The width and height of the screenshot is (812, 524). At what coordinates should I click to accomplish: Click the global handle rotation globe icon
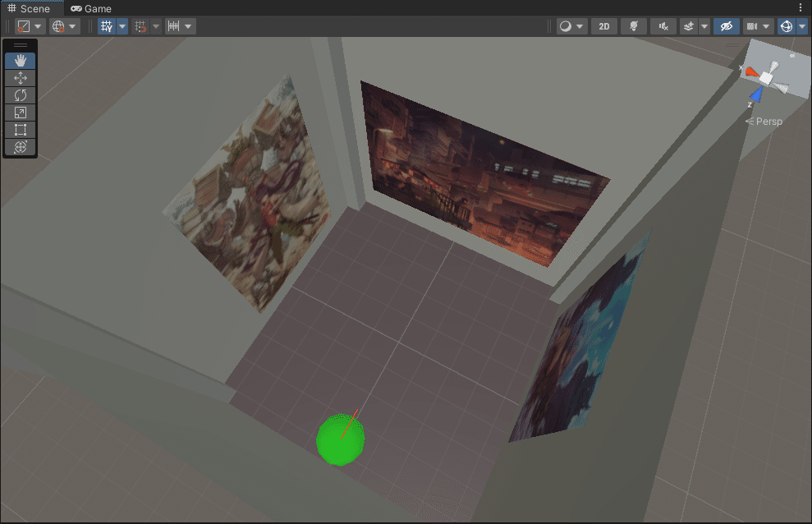click(x=58, y=26)
